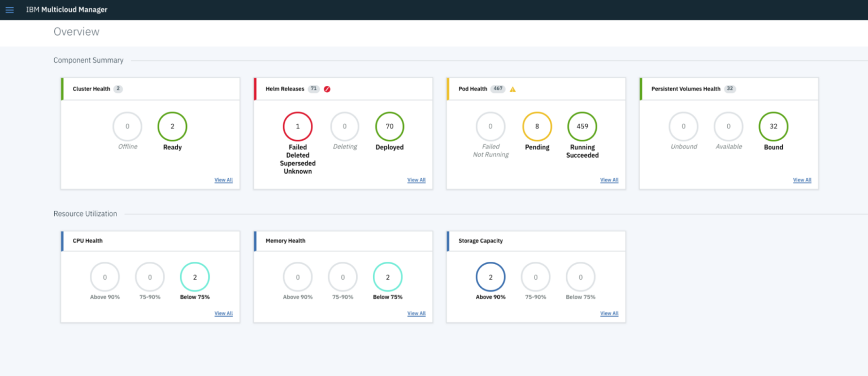Open View All for Pod Health
Image resolution: width=868 pixels, height=376 pixels.
(x=609, y=180)
